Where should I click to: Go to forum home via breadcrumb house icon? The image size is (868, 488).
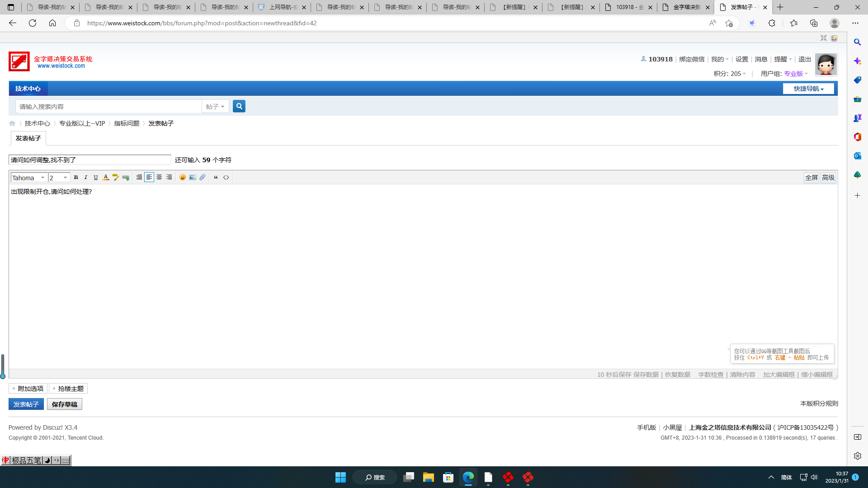(x=12, y=123)
